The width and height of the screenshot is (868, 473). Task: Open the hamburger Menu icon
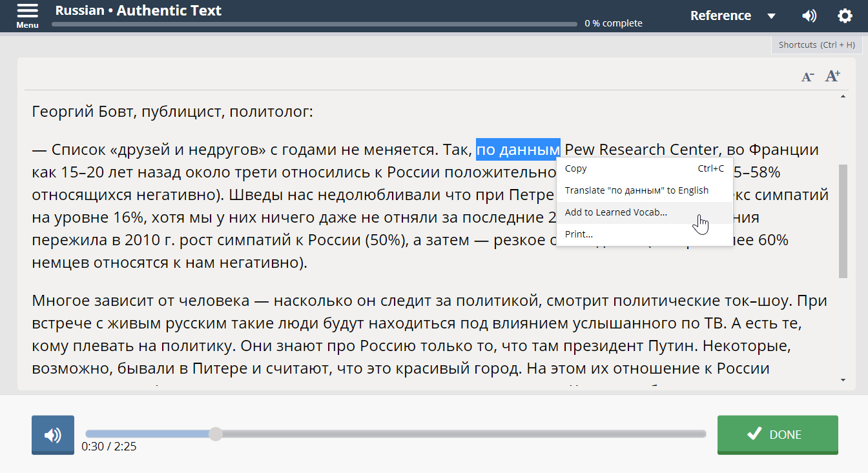pos(27,14)
